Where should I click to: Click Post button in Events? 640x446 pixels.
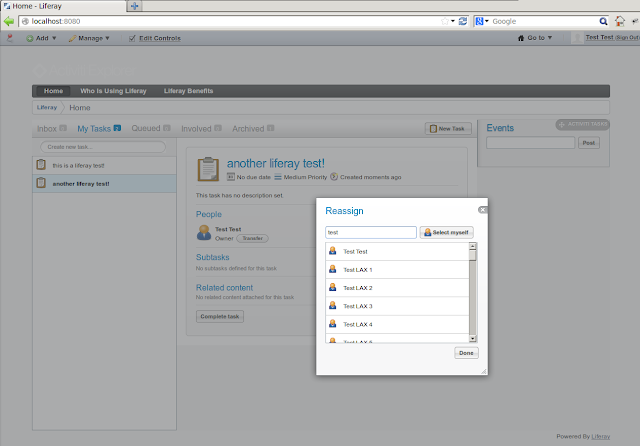point(589,143)
